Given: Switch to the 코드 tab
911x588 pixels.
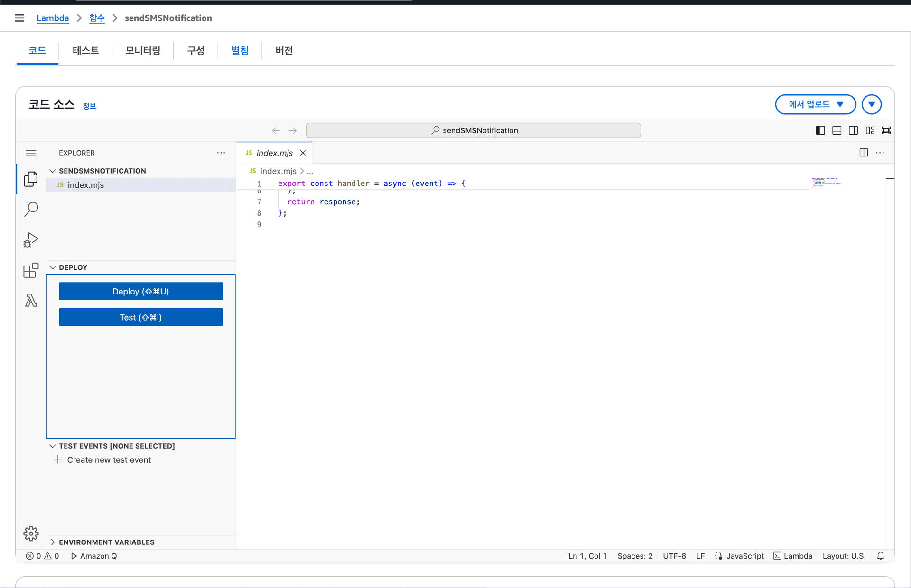Looking at the screenshot, I should click(37, 50).
